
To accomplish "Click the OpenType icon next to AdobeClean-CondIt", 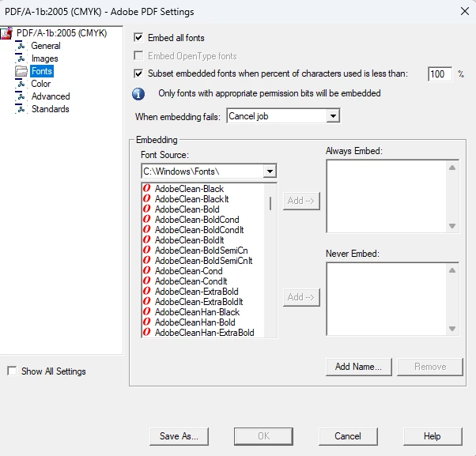I will [x=146, y=281].
